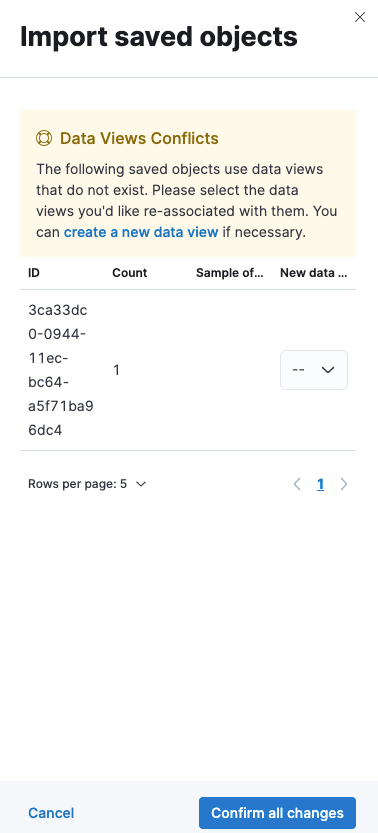Click the Import saved objects title
Screen dimensions: 378x833
coord(159,37)
